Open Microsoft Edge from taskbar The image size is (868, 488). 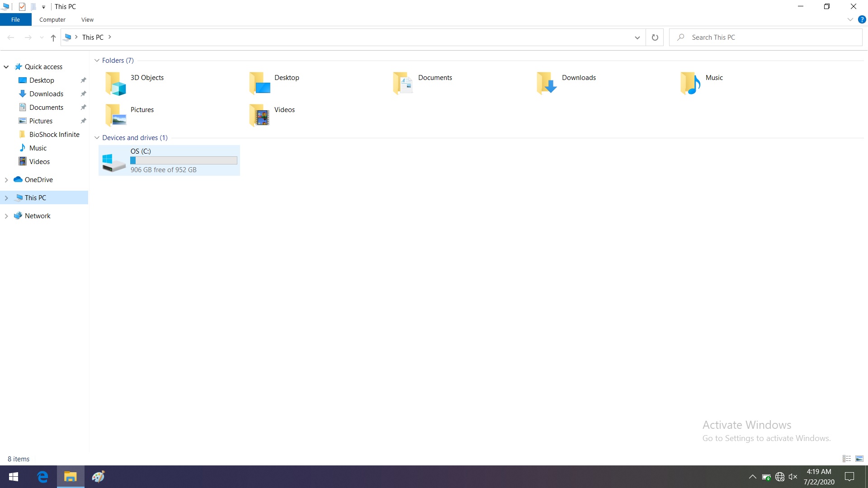[42, 477]
